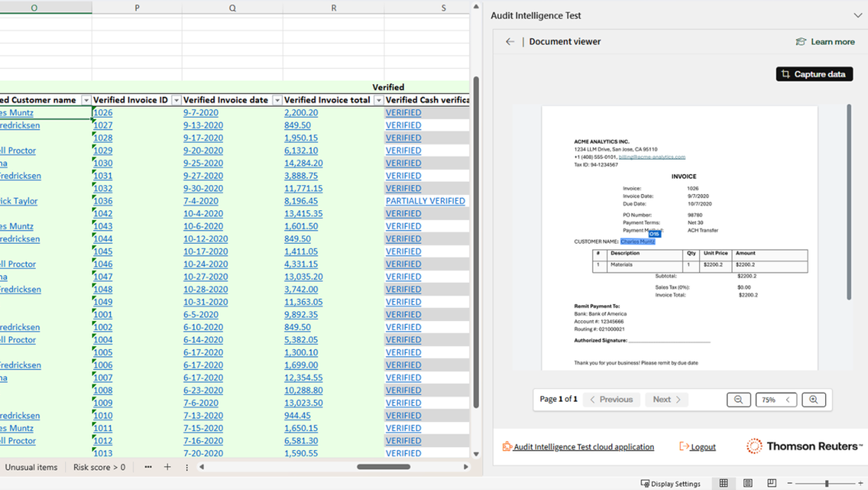Show hidden sheet tabs via ellipsis
The height and width of the screenshot is (490, 868).
(x=148, y=467)
